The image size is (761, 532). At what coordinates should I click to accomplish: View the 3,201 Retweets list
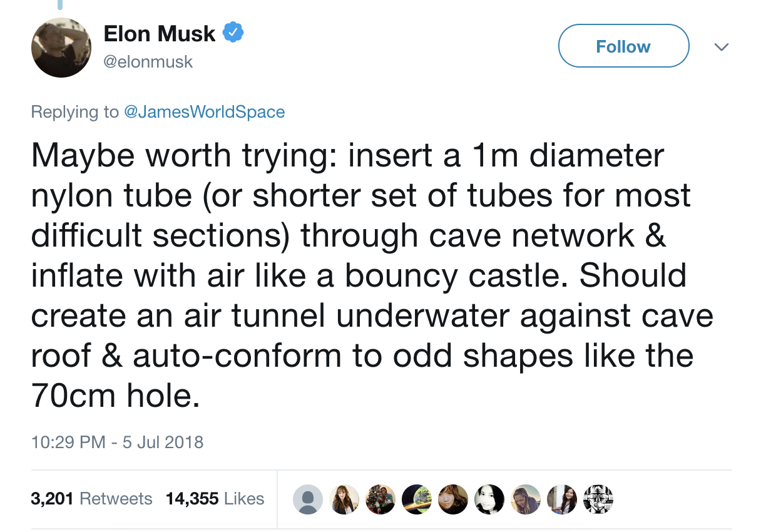[91, 499]
